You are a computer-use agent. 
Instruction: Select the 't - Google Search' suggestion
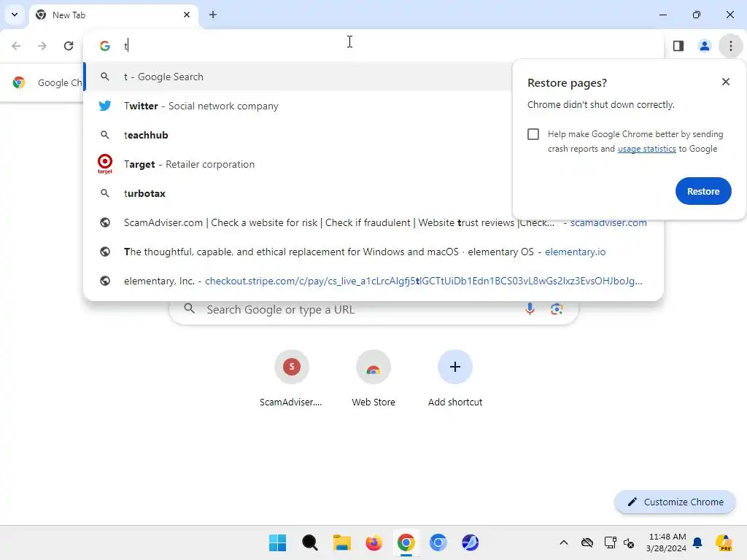point(298,77)
